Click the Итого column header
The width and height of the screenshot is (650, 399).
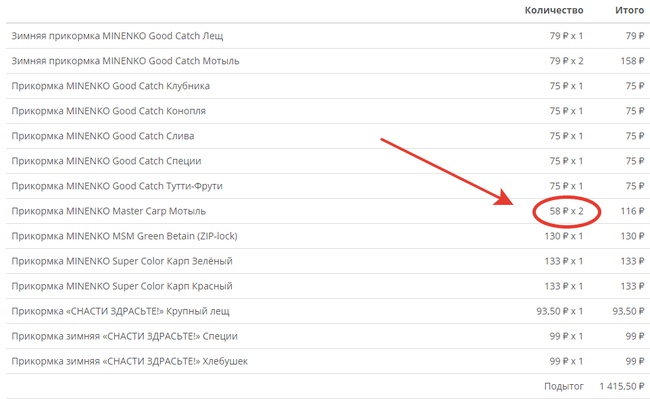(x=629, y=10)
